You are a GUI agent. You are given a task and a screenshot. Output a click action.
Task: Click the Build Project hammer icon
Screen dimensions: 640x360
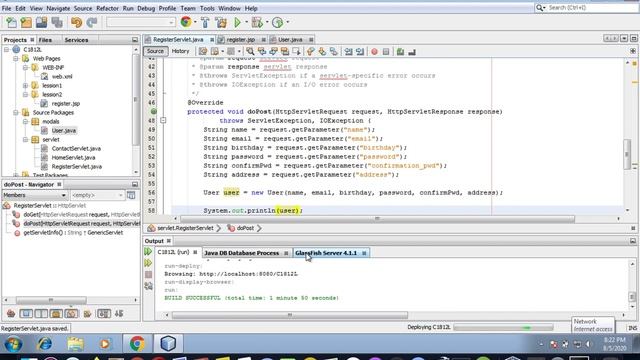coord(205,22)
